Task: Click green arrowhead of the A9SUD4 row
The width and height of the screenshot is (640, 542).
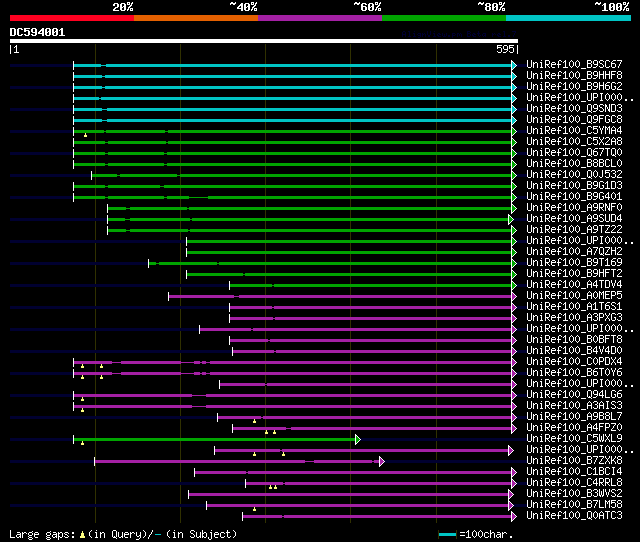Action: [511, 220]
